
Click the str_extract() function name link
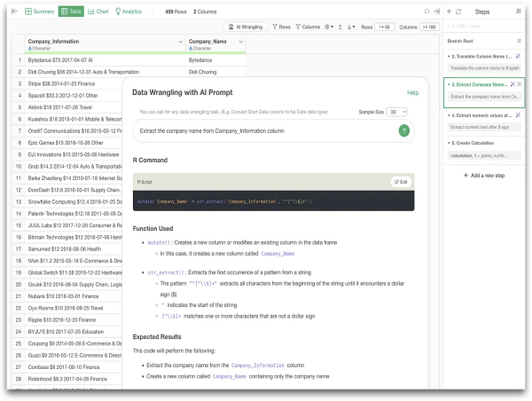coord(166,272)
